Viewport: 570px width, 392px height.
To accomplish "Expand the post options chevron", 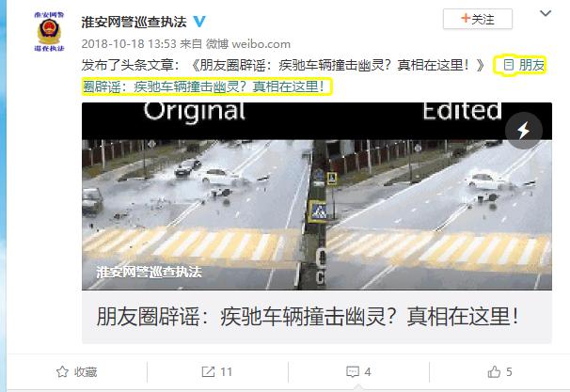I will coord(546,13).
